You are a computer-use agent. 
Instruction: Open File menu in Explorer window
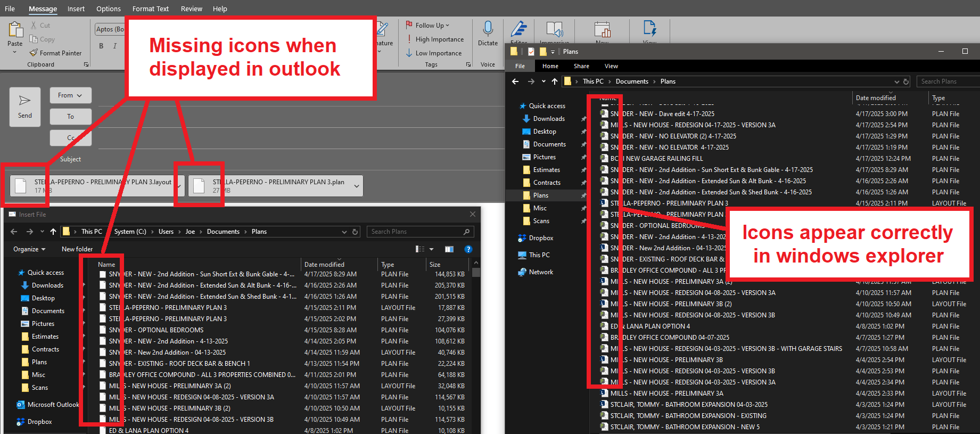520,67
